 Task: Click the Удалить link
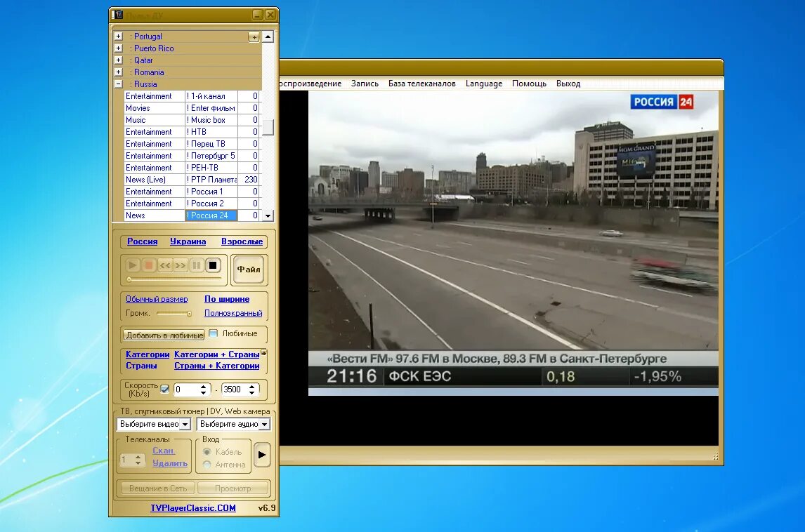click(170, 463)
